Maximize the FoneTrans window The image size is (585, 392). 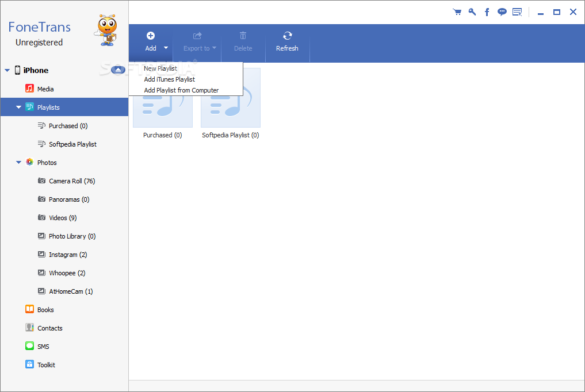click(x=557, y=12)
